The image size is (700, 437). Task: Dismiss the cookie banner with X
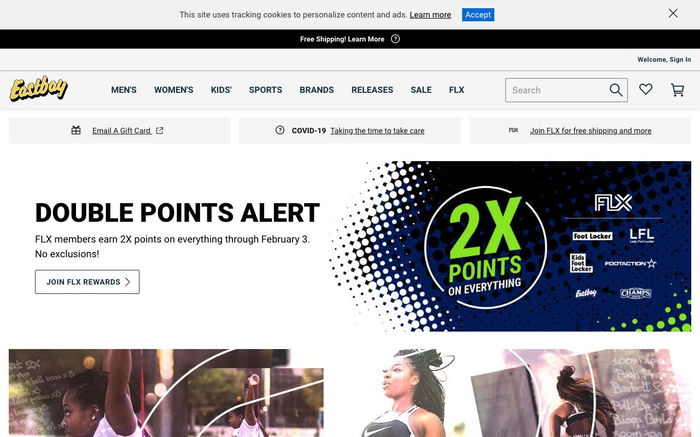tap(673, 13)
